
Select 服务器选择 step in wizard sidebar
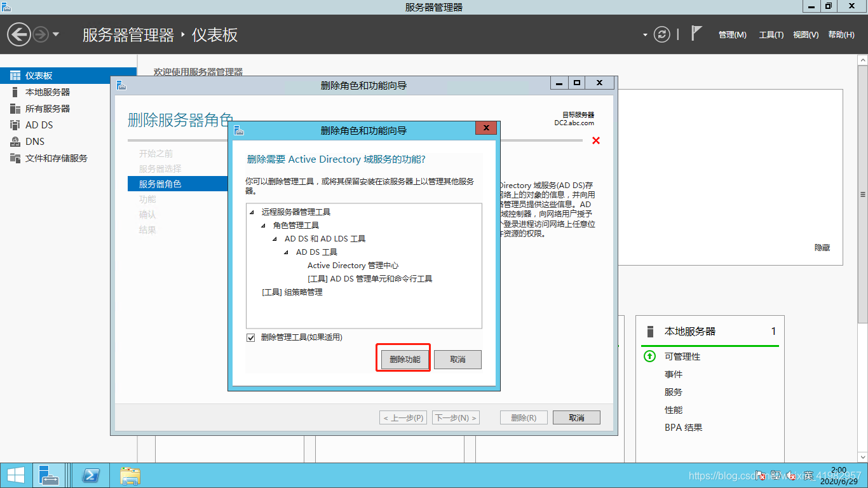[160, 169]
